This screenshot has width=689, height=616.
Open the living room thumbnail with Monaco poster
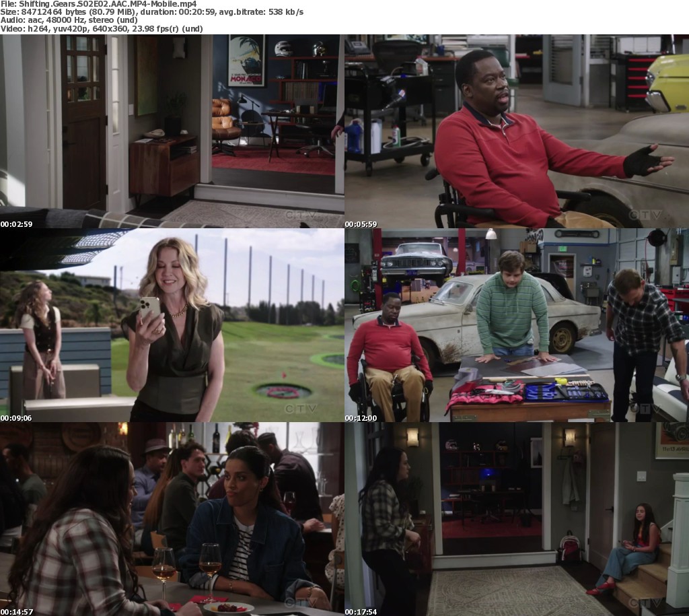click(x=172, y=131)
